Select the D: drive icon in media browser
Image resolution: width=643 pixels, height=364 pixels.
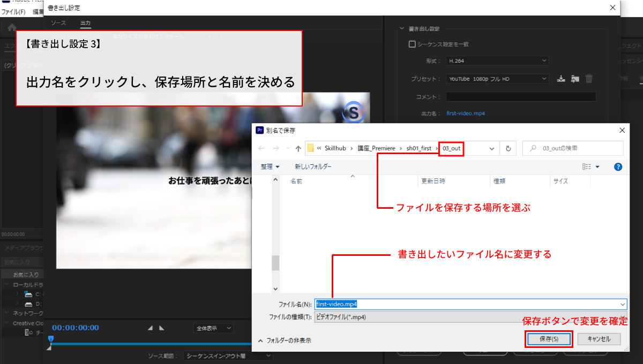point(28,304)
